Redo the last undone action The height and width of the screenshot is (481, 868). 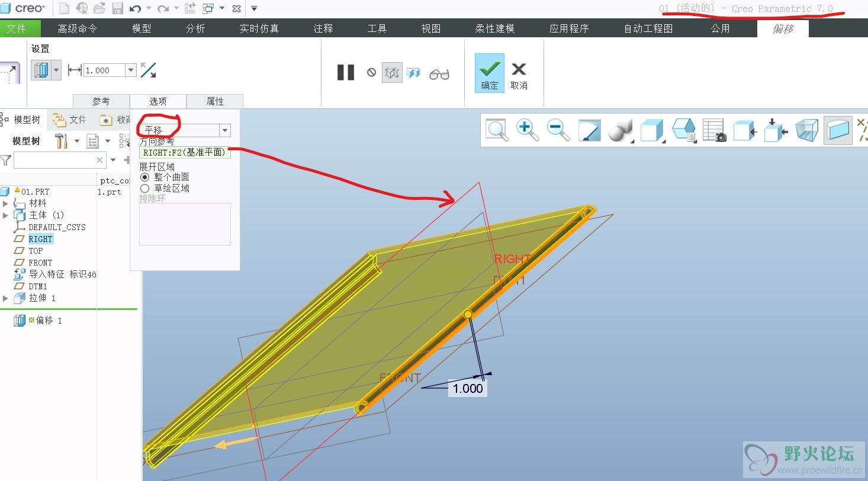click(x=163, y=8)
